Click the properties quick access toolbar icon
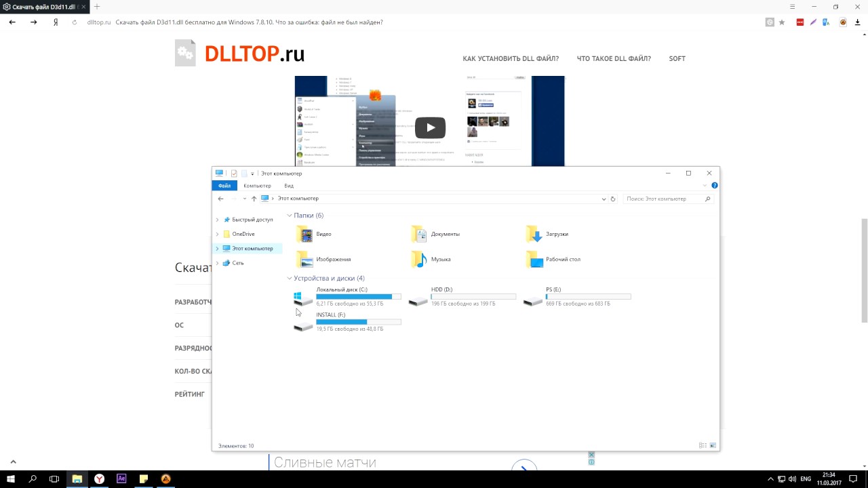This screenshot has height=488, width=868. pyautogui.click(x=234, y=174)
